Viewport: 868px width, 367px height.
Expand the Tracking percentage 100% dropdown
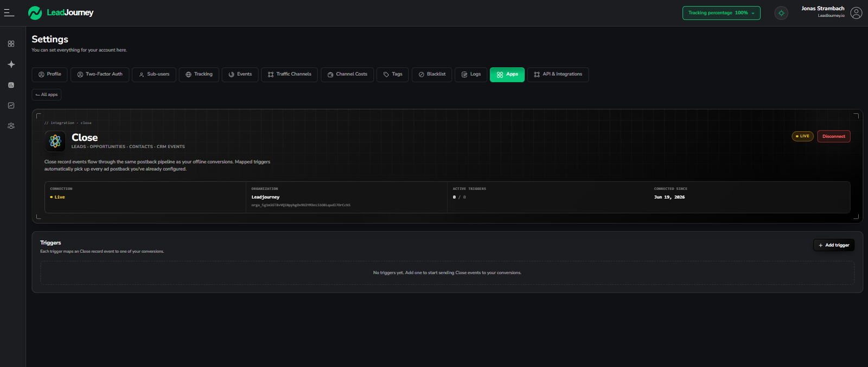coord(721,13)
